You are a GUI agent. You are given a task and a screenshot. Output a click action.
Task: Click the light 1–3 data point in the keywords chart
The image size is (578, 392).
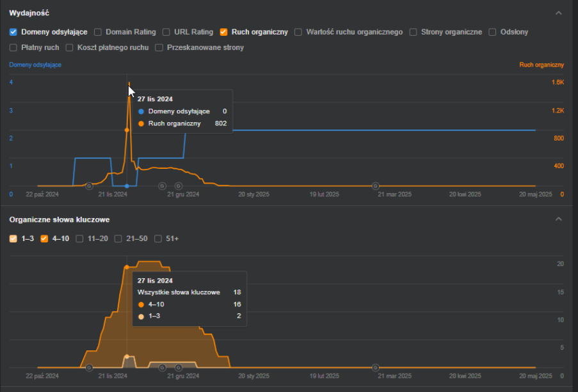[127, 357]
